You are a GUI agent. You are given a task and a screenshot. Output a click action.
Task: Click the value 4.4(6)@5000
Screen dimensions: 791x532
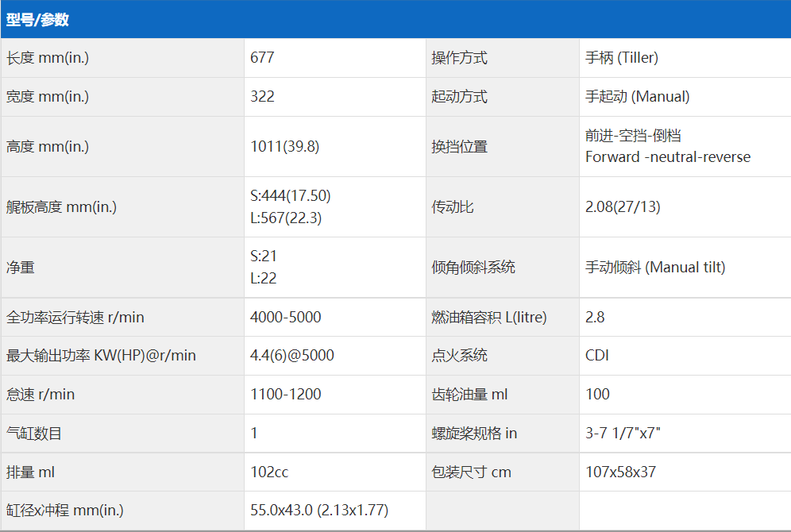292,355
